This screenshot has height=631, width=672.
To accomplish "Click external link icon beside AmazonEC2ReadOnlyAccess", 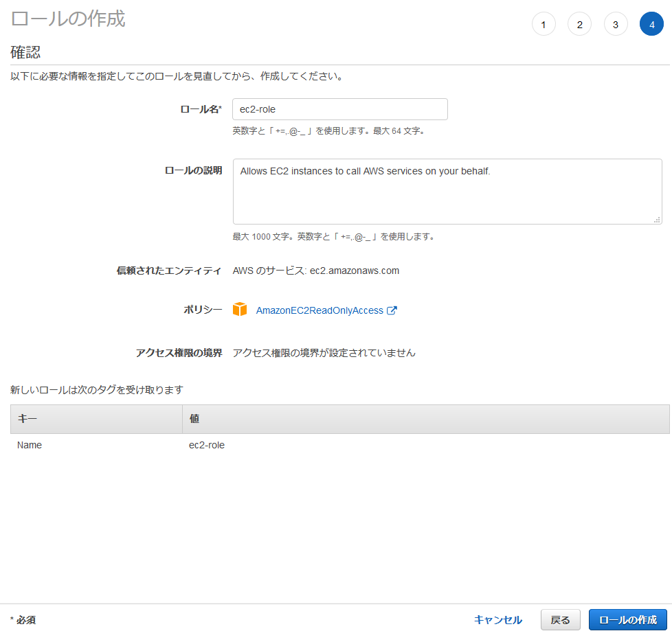I will tap(392, 310).
